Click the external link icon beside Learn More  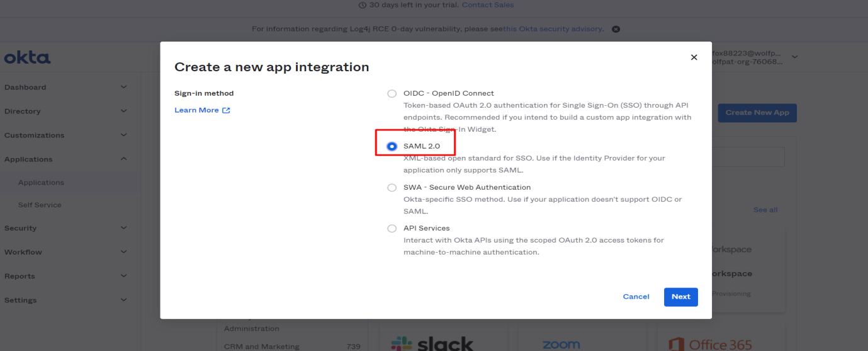pos(226,110)
